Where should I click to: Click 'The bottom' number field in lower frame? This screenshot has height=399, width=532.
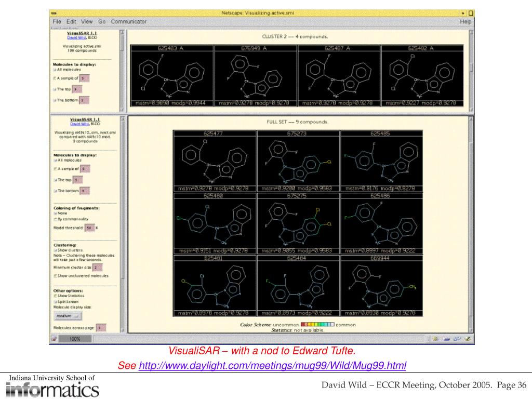(x=85, y=191)
